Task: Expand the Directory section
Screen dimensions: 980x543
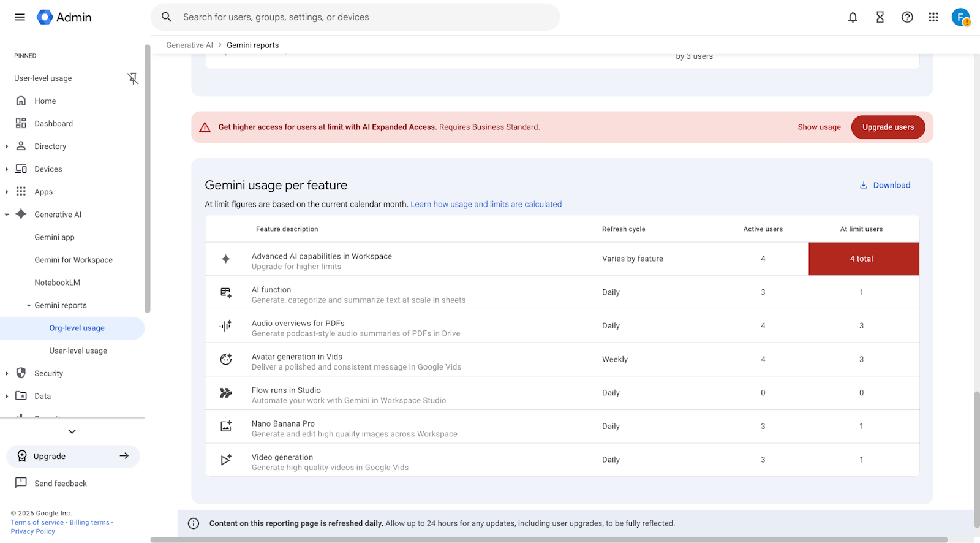Action: [7, 146]
